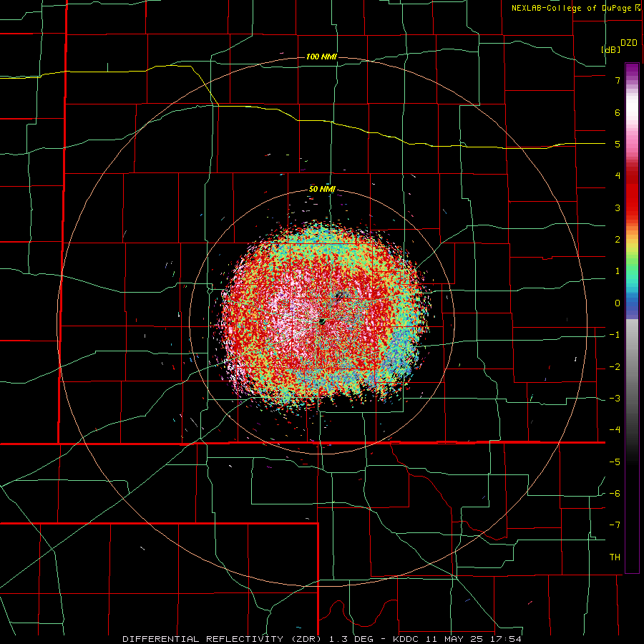
Task: Click the 100 NMI range ring label
Action: click(321, 57)
